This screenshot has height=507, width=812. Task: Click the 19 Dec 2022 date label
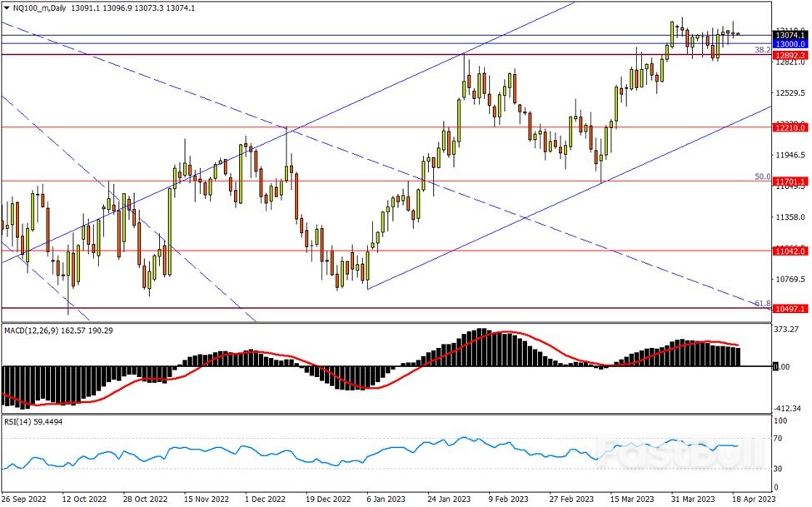tap(328, 500)
